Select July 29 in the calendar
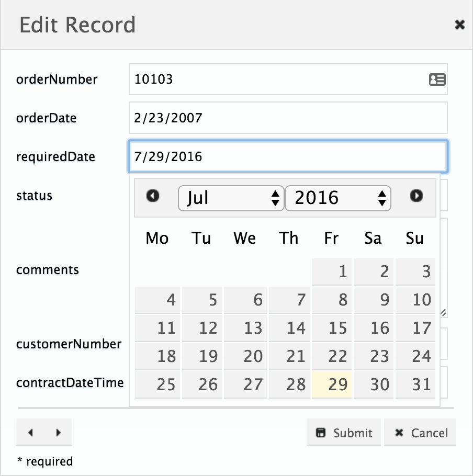This screenshot has width=473, height=476. click(332, 384)
